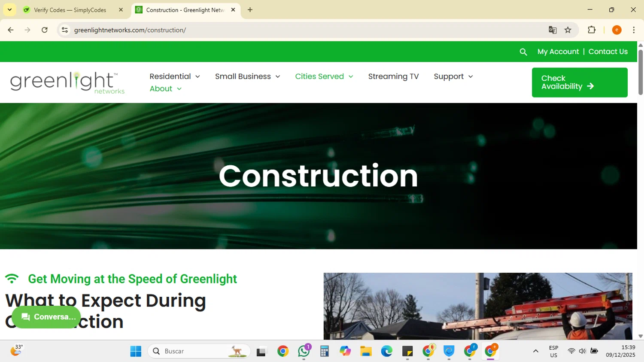Open the Windows Start menu
Image resolution: width=644 pixels, height=362 pixels.
pyautogui.click(x=136, y=351)
